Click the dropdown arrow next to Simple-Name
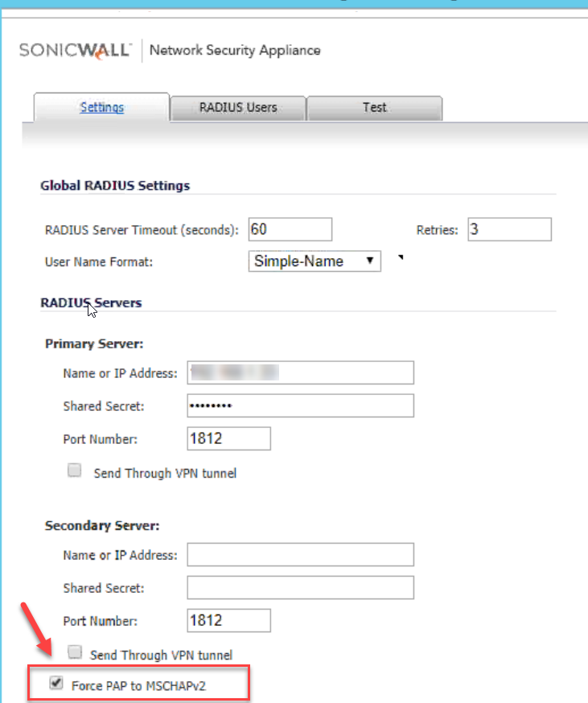Viewport: 588px width, 703px height. [371, 261]
